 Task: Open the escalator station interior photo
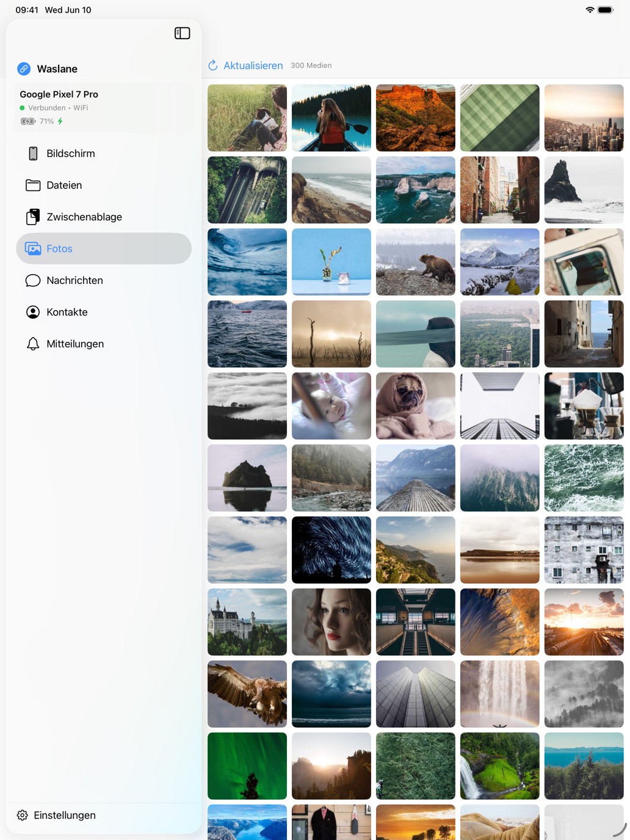pyautogui.click(x=416, y=622)
